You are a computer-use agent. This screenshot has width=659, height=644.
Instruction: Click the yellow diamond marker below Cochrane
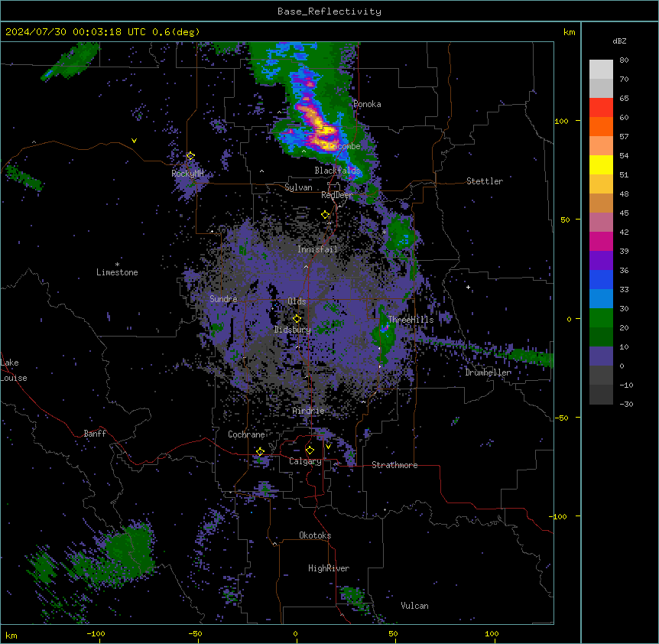(260, 451)
